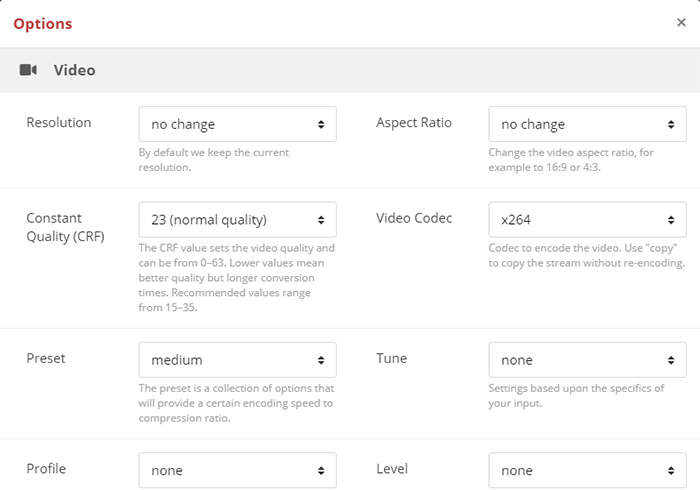Open the Preset dropdown set to medium
Viewport: 700px width, 490px height.
tap(238, 360)
